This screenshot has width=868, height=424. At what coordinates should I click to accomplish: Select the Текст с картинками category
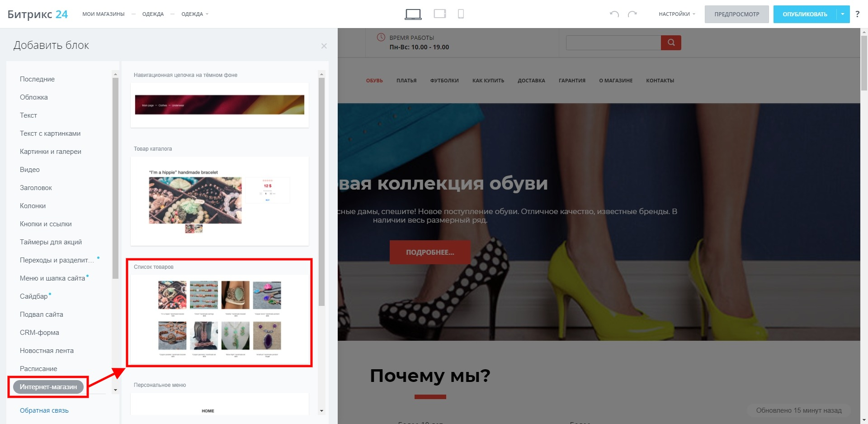(x=50, y=133)
